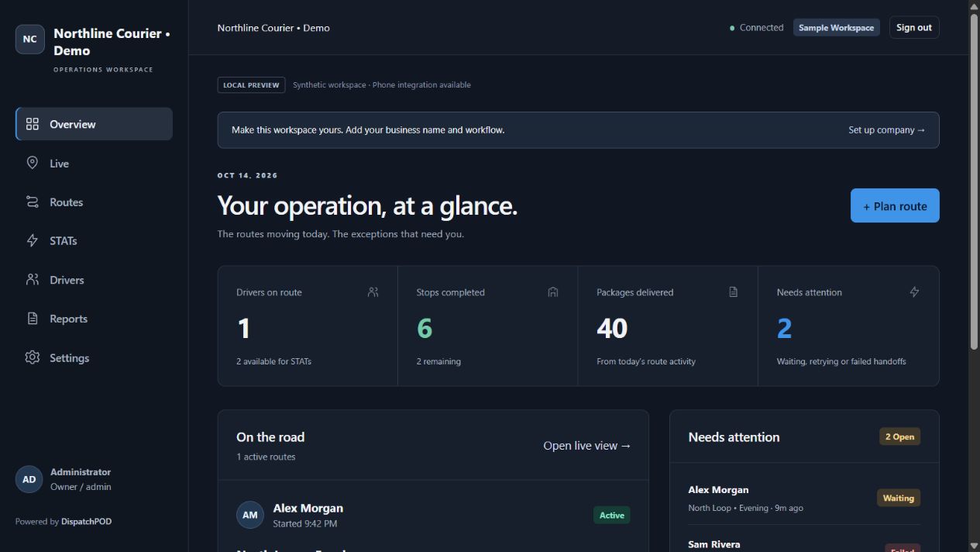Viewport: 980px width, 552px height.
Task: Click the "1 active routes" text
Action: [266, 457]
